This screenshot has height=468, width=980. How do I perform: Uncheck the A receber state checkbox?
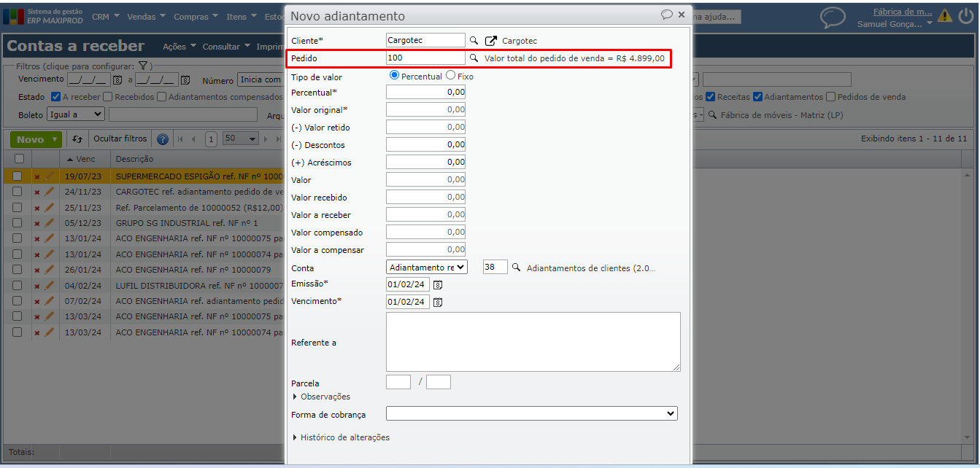[56, 97]
